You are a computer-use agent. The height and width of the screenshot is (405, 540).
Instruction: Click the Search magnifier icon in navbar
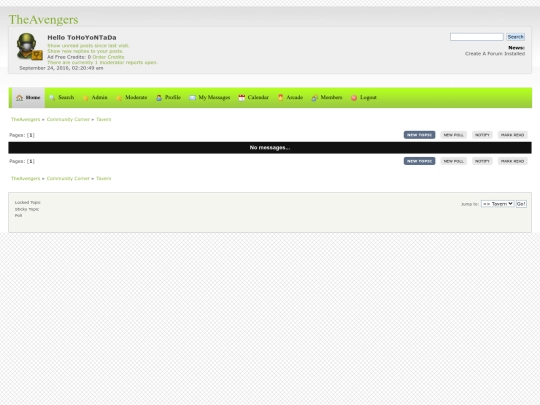[x=52, y=98]
